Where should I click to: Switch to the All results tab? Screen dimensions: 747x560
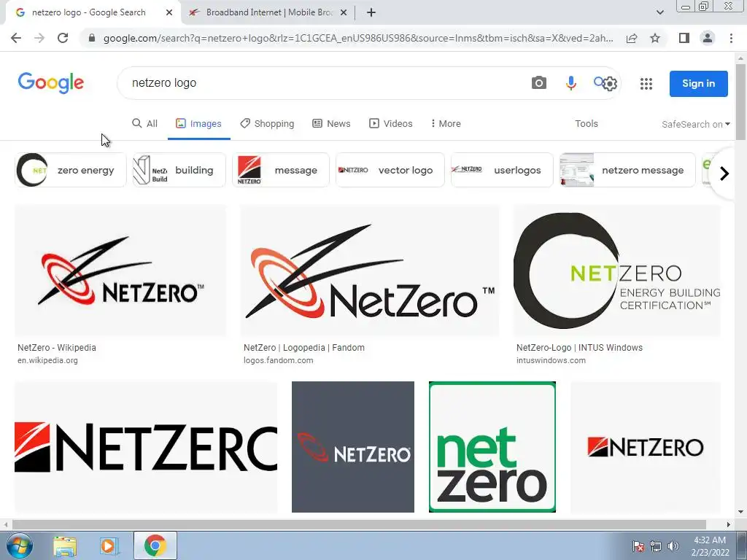pyautogui.click(x=144, y=123)
